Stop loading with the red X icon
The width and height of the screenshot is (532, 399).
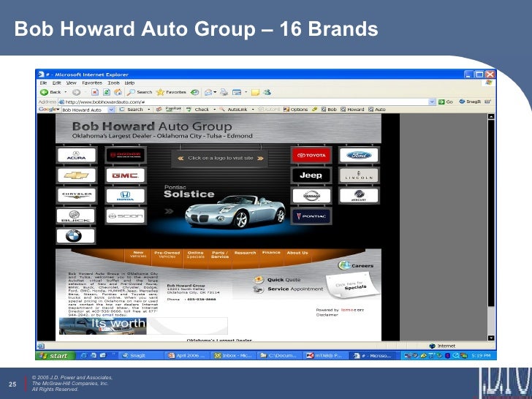(95, 92)
